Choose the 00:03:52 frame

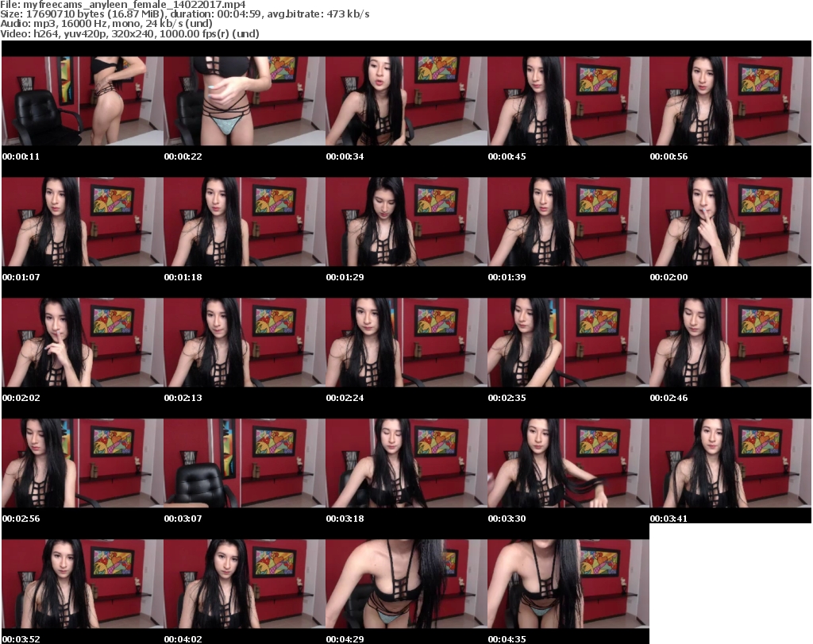click(x=83, y=584)
